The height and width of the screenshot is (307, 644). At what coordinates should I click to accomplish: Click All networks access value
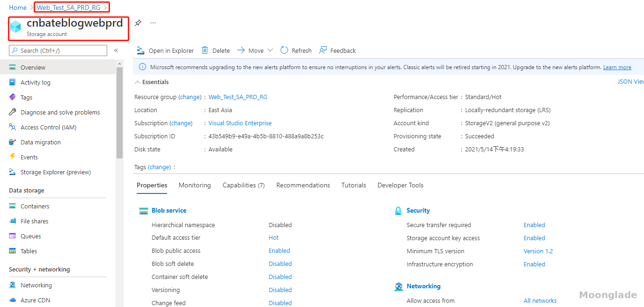click(540, 301)
